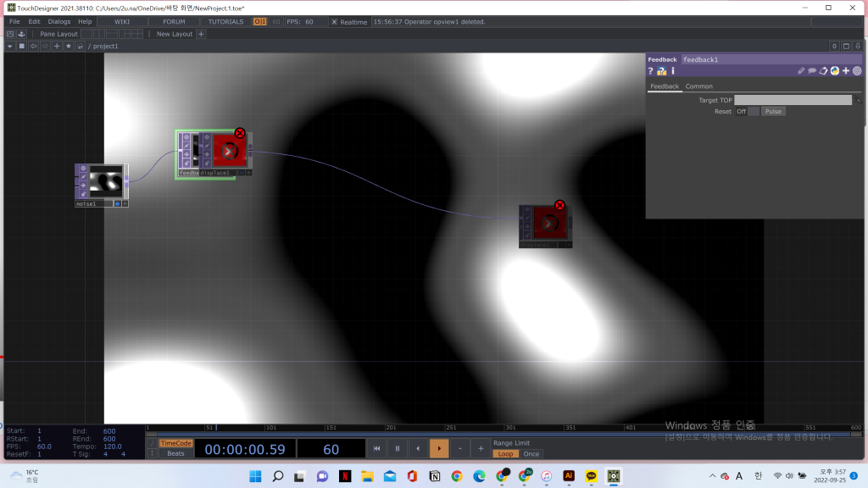Click the concentric circles icon in parameter header
868x488 pixels.
[857, 71]
